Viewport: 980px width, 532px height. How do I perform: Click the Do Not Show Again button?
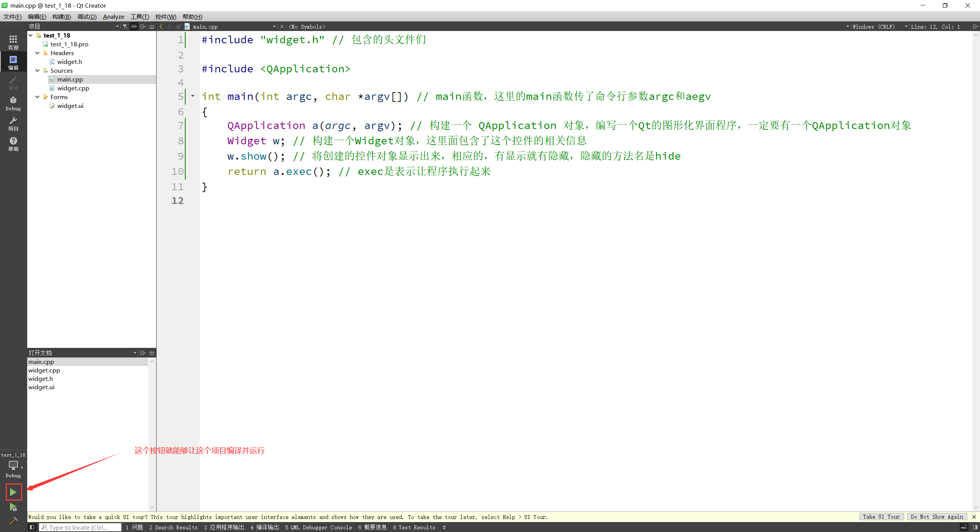click(x=937, y=517)
